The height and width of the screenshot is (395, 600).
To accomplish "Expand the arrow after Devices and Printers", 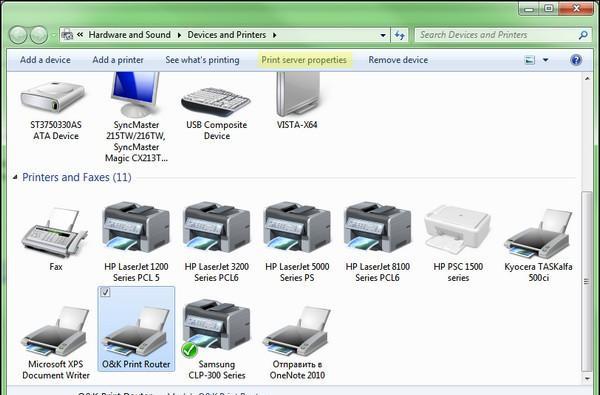I will (x=275, y=35).
